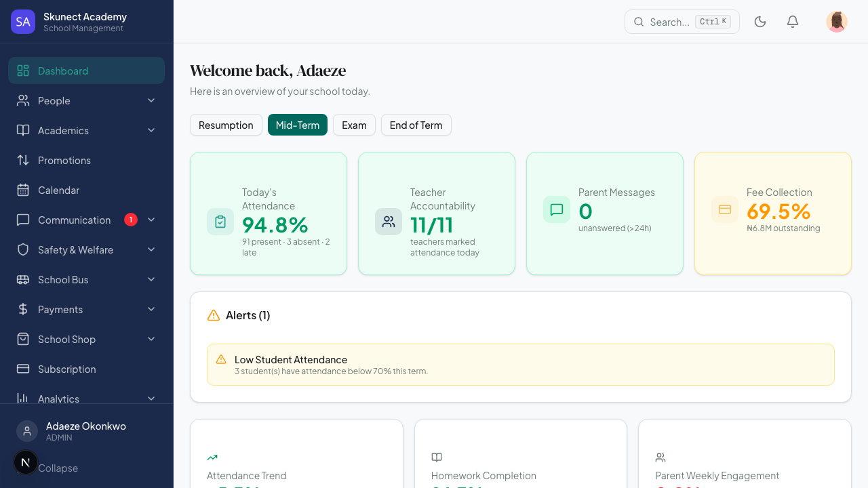Click the School Shop bag icon
This screenshot has height=488, width=868.
[23, 339]
